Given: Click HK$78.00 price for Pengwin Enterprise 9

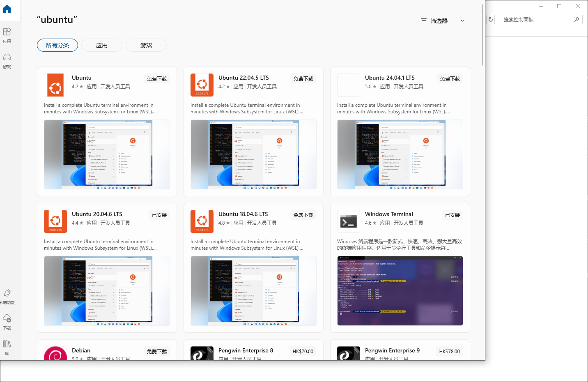Looking at the screenshot, I should [x=450, y=351].
